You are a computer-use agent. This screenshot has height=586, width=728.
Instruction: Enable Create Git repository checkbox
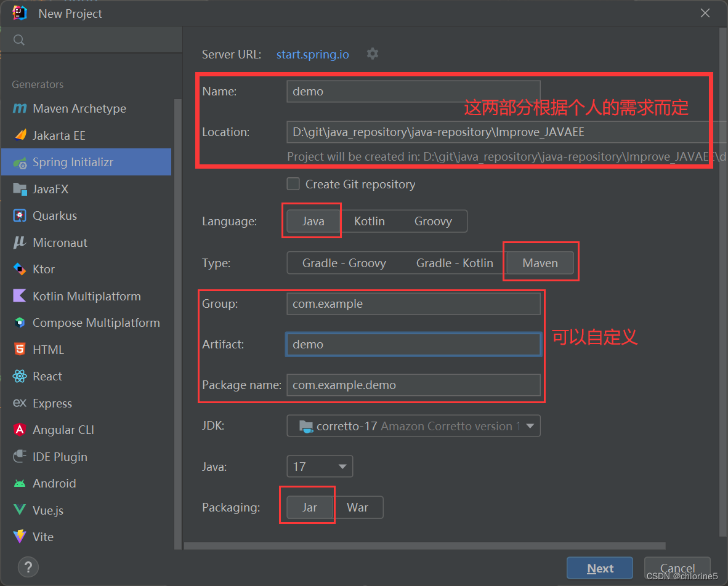pyautogui.click(x=293, y=184)
